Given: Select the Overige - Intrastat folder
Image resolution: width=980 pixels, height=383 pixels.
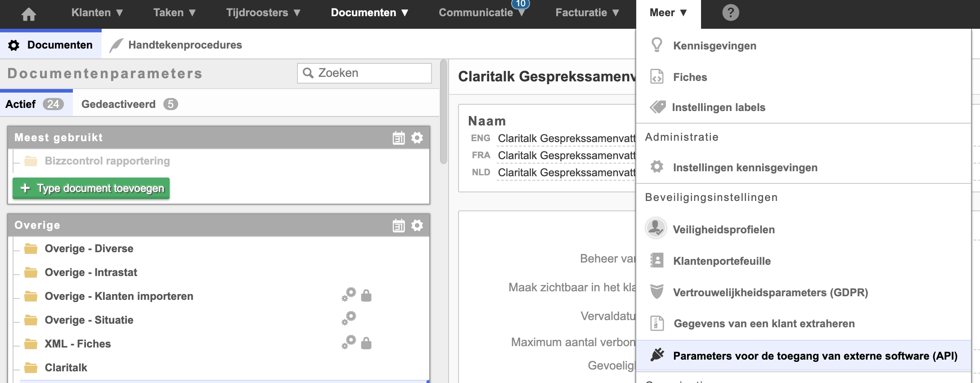Looking at the screenshot, I should (90, 272).
